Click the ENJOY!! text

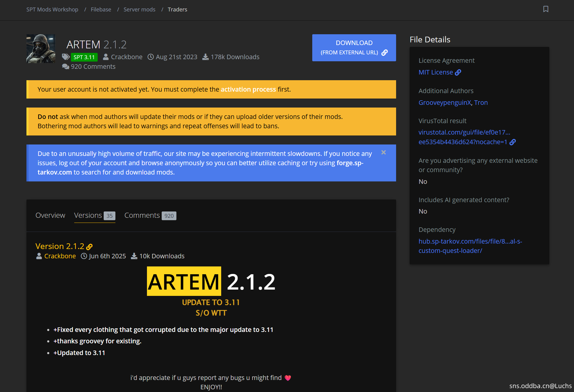[211, 387]
